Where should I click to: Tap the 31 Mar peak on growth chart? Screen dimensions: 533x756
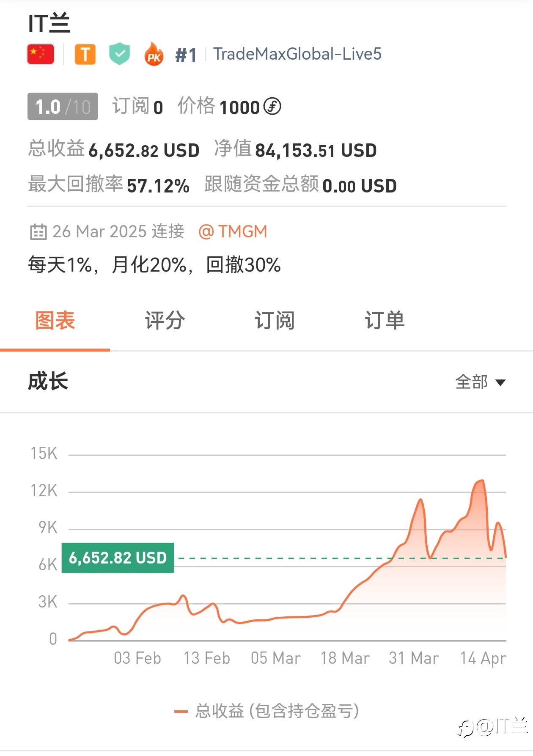coord(420,500)
